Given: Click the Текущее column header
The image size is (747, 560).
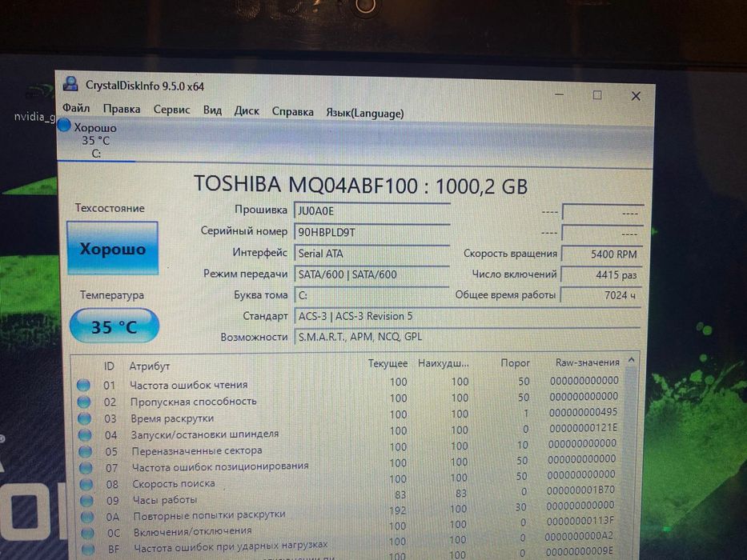Looking at the screenshot, I should click(x=388, y=363).
